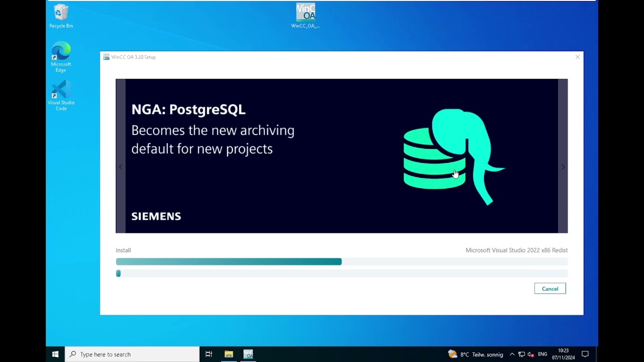
Task: Go to the previous slide in the banner
Action: pyautogui.click(x=120, y=167)
